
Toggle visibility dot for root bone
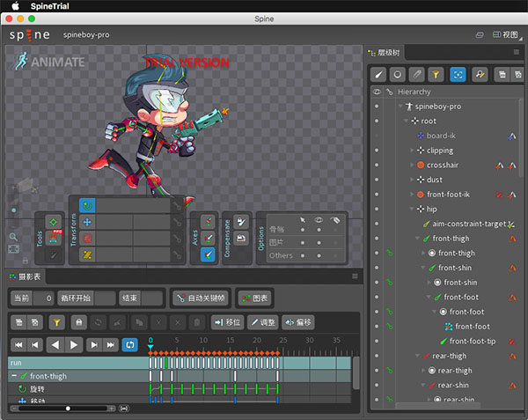tap(377, 121)
